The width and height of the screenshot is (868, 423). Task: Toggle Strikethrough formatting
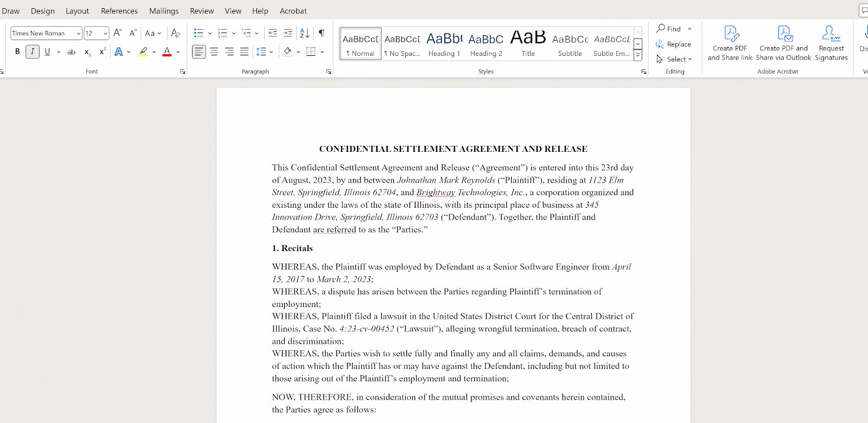(72, 52)
